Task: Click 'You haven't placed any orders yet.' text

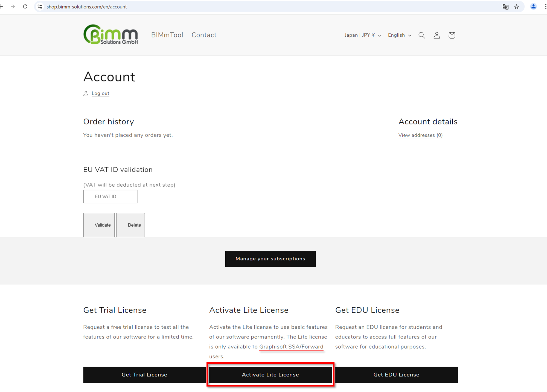Action: (x=128, y=135)
